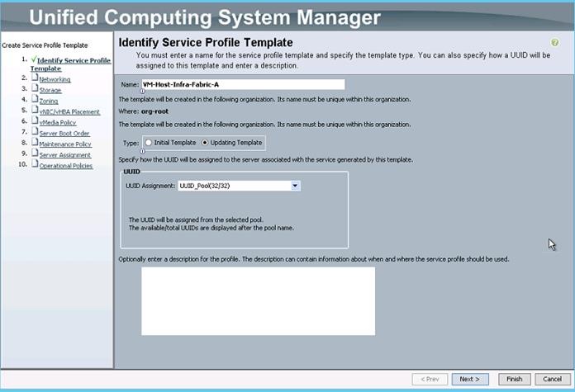The height and width of the screenshot is (392, 575).
Task: Click the org-root location text
Action: 154,111
